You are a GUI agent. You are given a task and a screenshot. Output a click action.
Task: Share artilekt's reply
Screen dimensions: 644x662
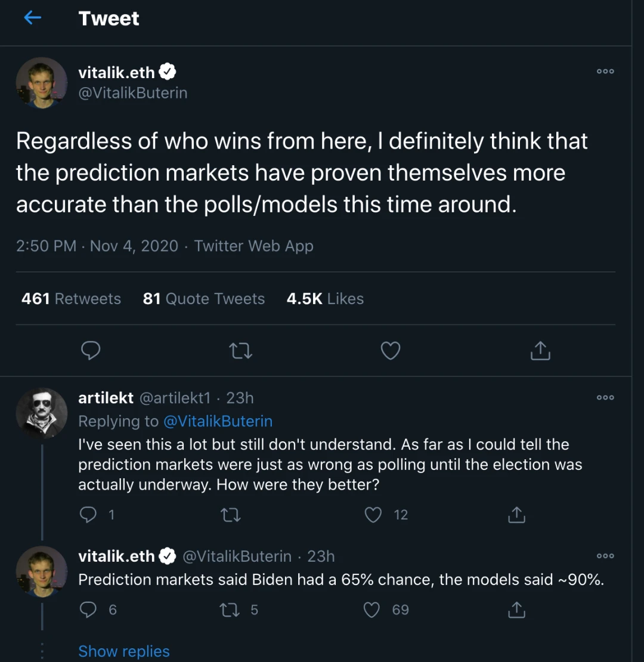516,515
